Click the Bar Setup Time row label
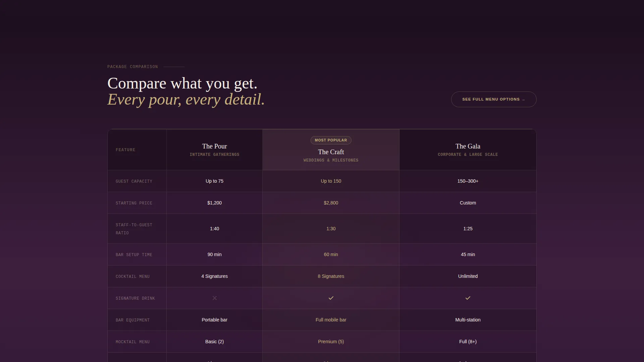 point(134,255)
